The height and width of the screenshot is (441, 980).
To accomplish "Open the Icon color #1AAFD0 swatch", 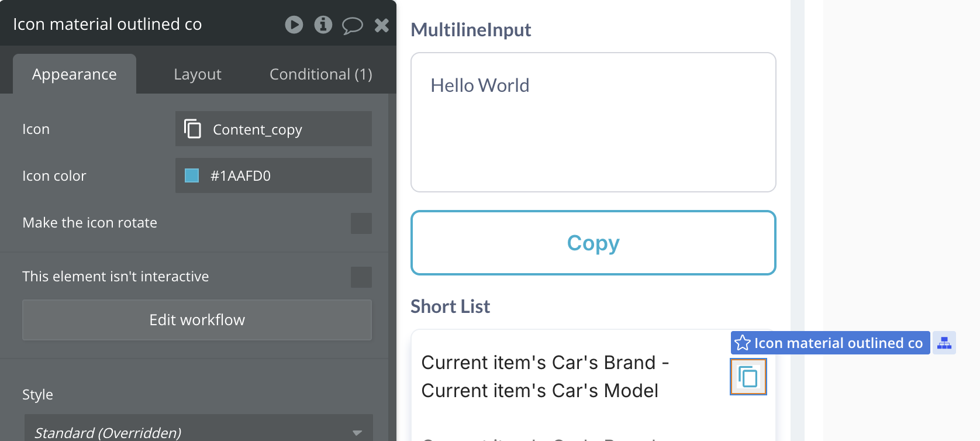I will [192, 175].
